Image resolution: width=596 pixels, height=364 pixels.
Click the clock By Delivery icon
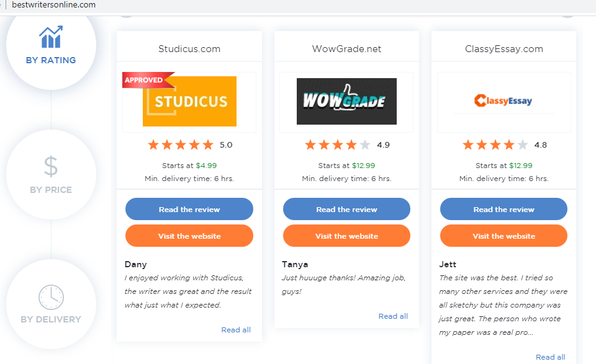[x=51, y=298]
